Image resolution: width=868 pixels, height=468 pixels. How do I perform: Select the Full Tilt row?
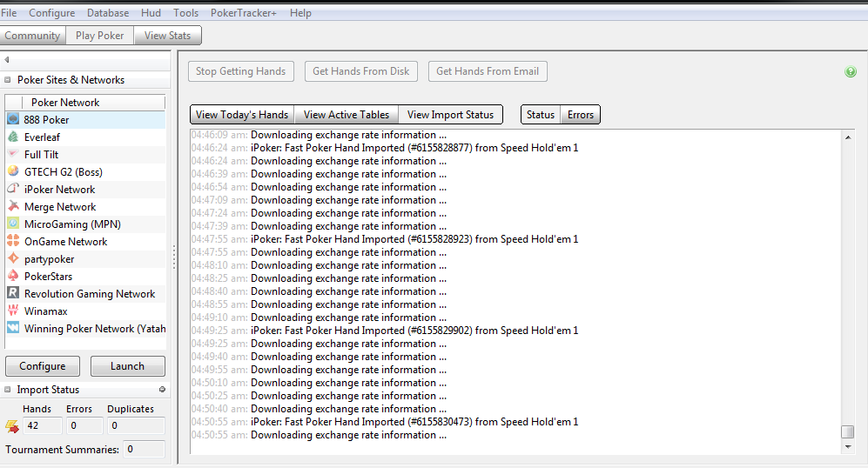86,154
